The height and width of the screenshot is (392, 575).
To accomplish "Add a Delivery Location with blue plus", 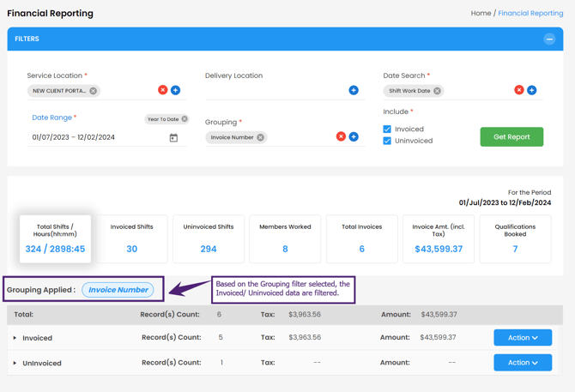I will pos(354,90).
